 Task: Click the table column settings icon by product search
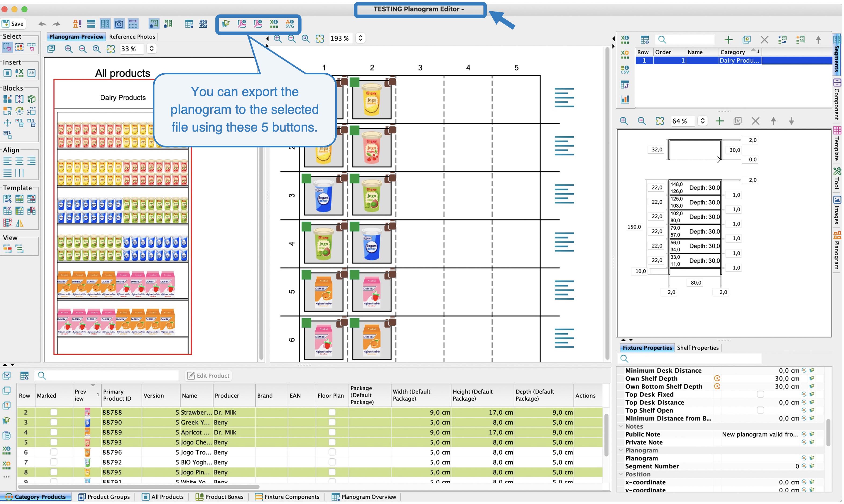pyautogui.click(x=24, y=375)
